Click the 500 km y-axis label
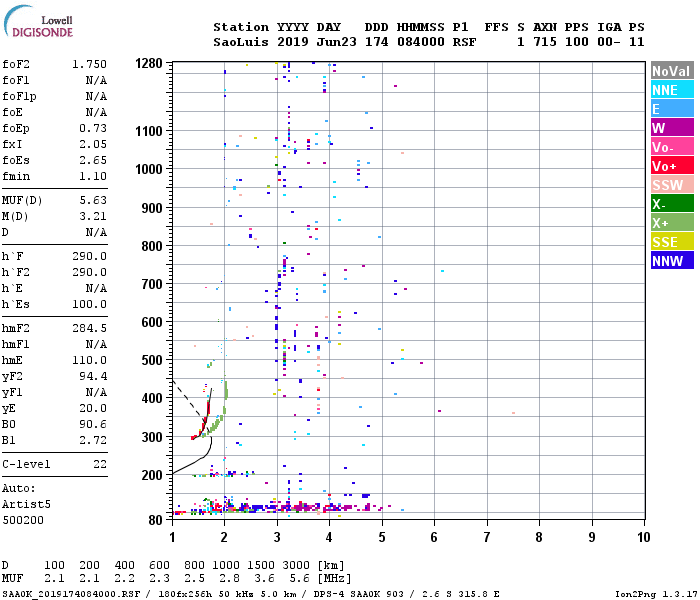Screen dimensions: 700x600 pos(152,360)
